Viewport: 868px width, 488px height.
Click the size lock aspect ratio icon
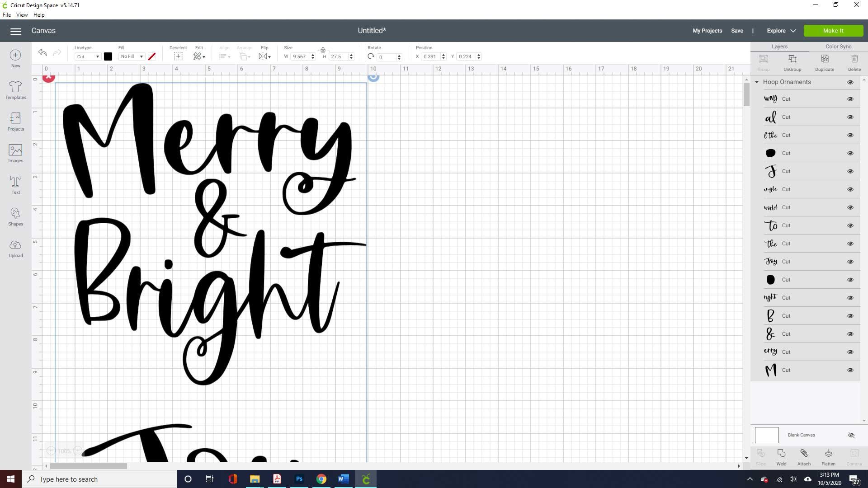click(323, 50)
